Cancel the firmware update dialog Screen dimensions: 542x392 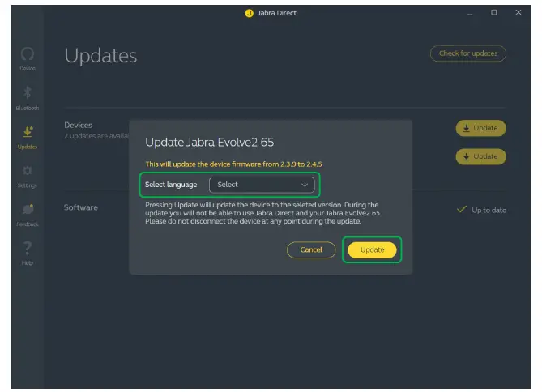pos(311,249)
